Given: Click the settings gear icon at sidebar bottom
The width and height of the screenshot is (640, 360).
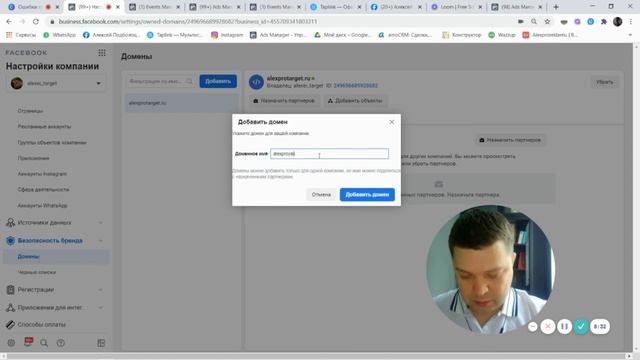Looking at the screenshot, I should pos(11,343).
